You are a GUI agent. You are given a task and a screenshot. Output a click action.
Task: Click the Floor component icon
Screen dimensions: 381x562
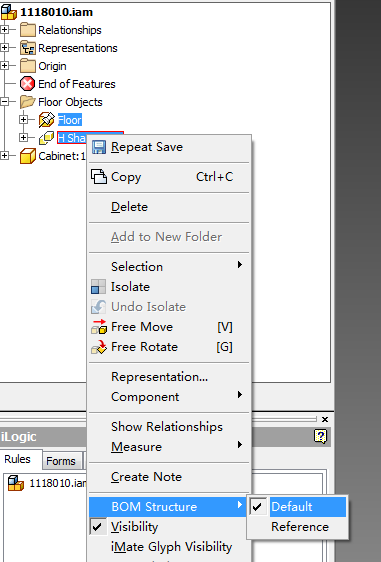click(x=47, y=120)
